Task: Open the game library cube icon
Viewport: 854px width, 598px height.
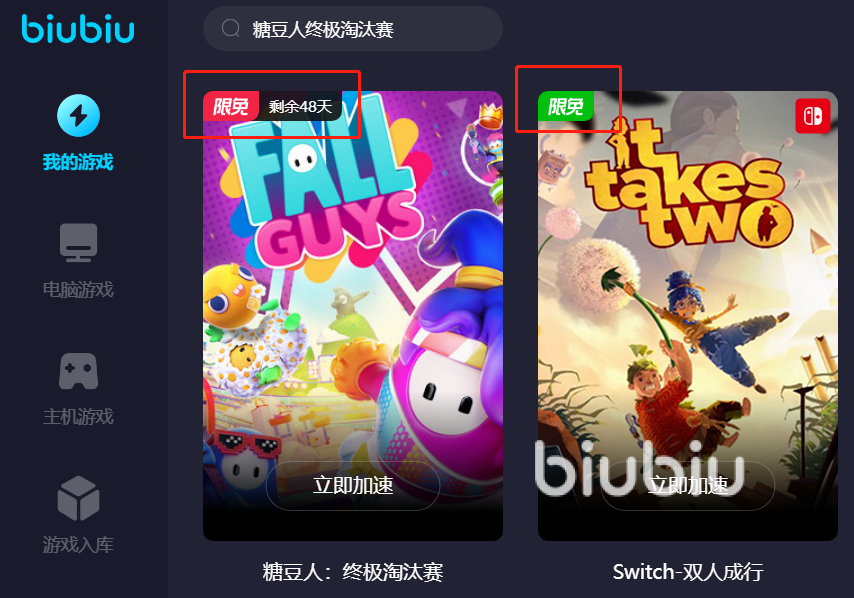Action: point(78,498)
